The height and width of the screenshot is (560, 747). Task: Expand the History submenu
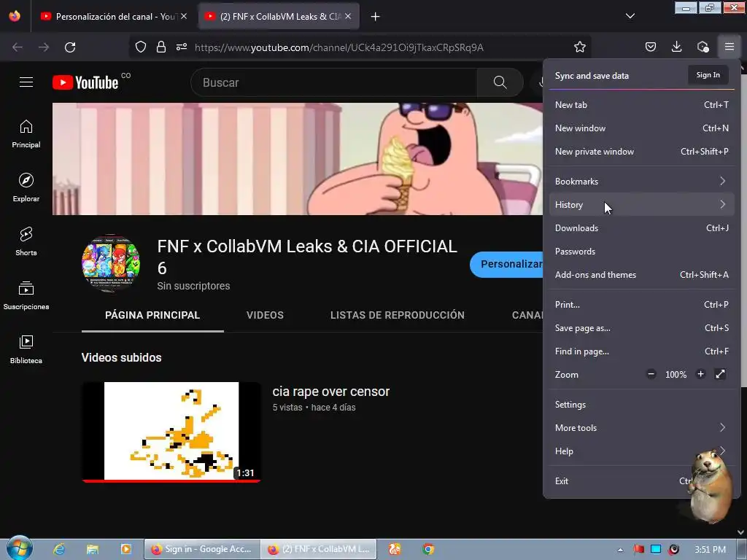pyautogui.click(x=642, y=205)
